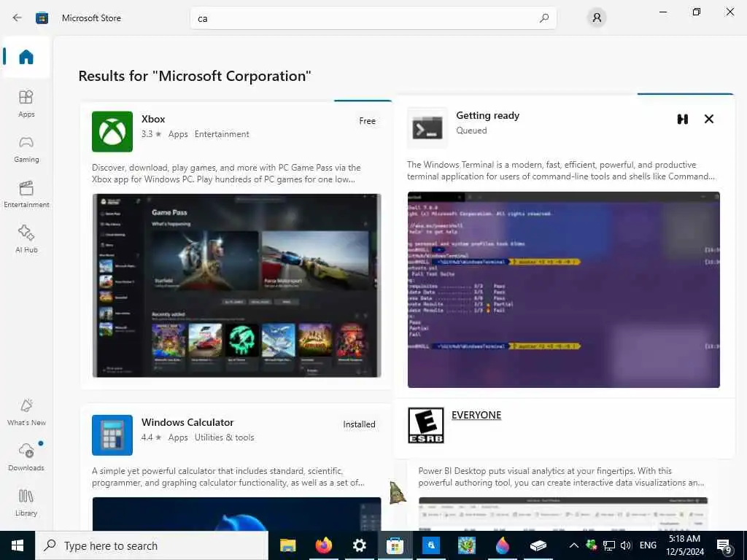The height and width of the screenshot is (560, 747).
Task: Open the Xbox app title
Action: click(153, 119)
